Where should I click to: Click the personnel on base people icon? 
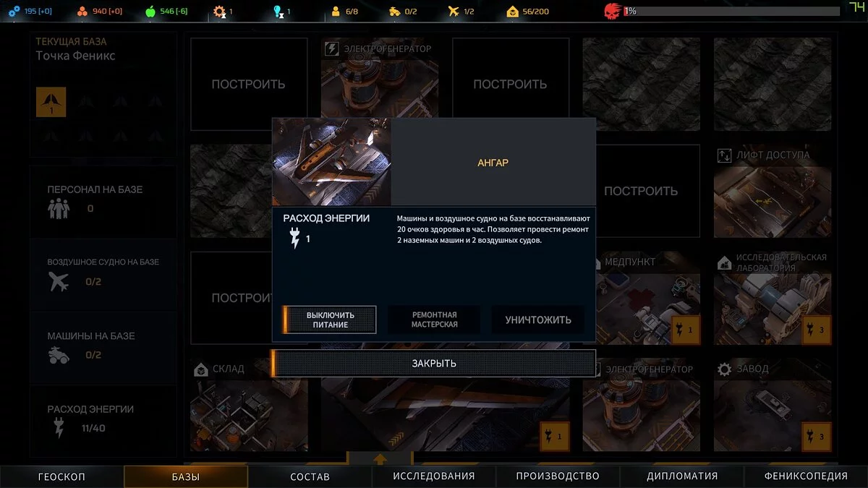point(58,209)
